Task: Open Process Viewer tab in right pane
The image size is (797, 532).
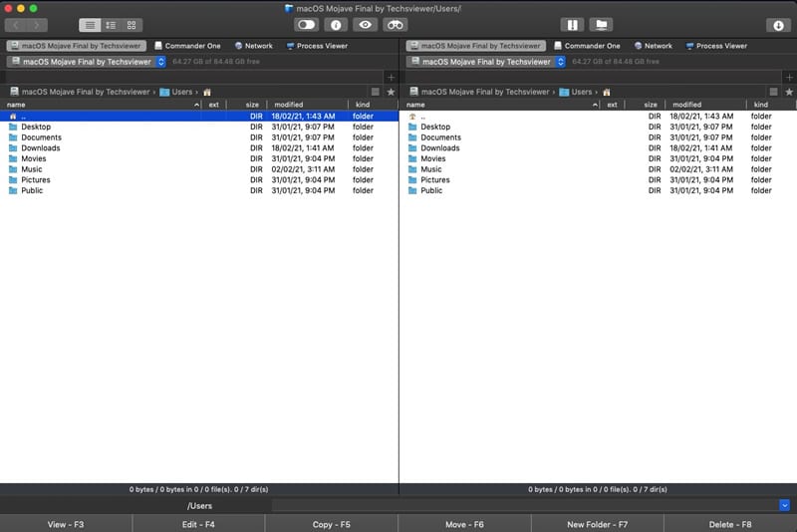Action: pos(716,46)
